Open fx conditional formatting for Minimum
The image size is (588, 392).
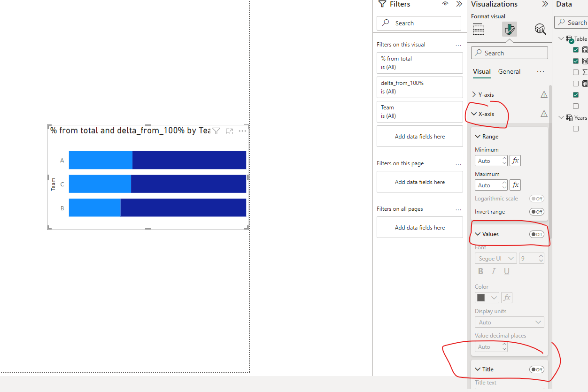515,161
